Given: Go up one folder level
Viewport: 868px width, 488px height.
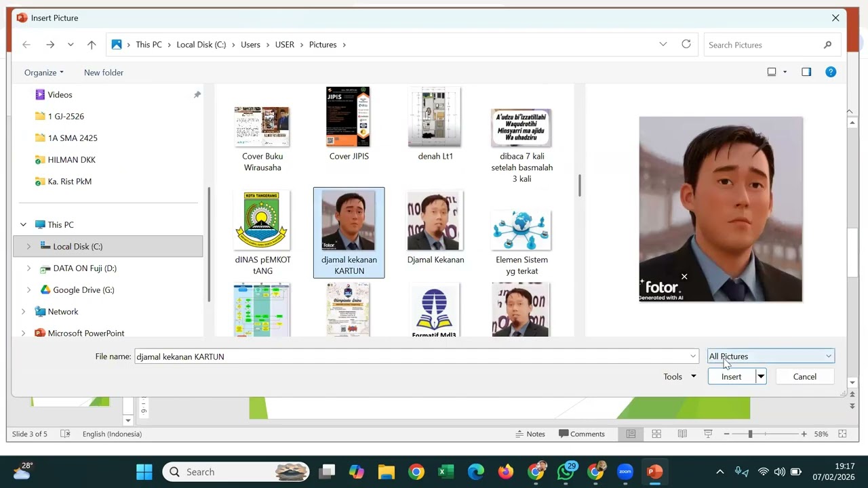Looking at the screenshot, I should pos(92,45).
